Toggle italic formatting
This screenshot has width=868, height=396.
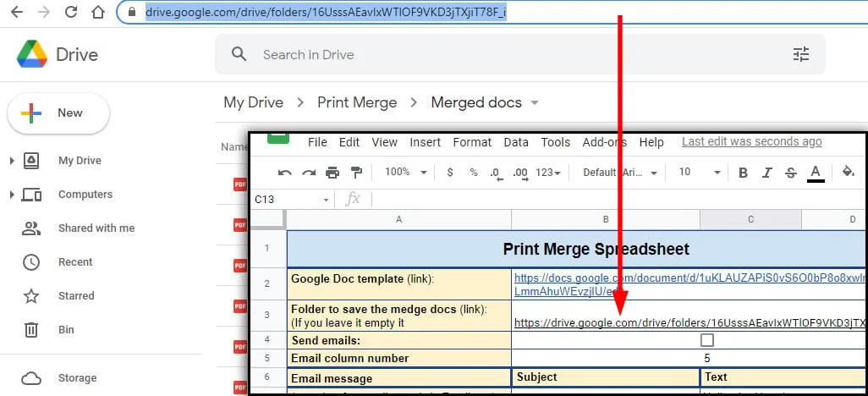coord(766,173)
